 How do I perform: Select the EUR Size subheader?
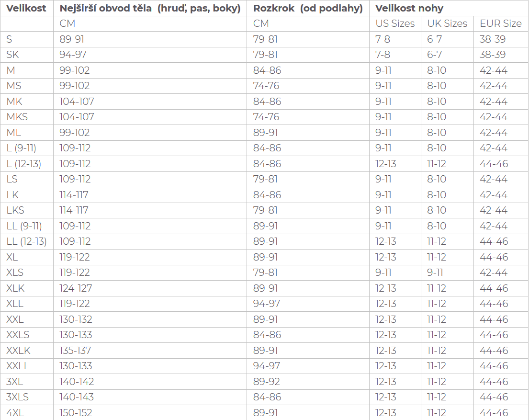coord(501,23)
